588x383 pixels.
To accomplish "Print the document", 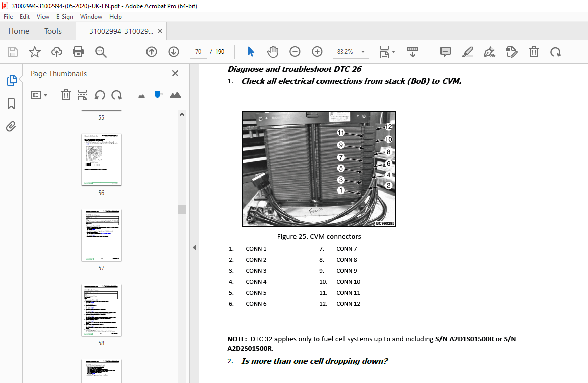I will 78,52.
